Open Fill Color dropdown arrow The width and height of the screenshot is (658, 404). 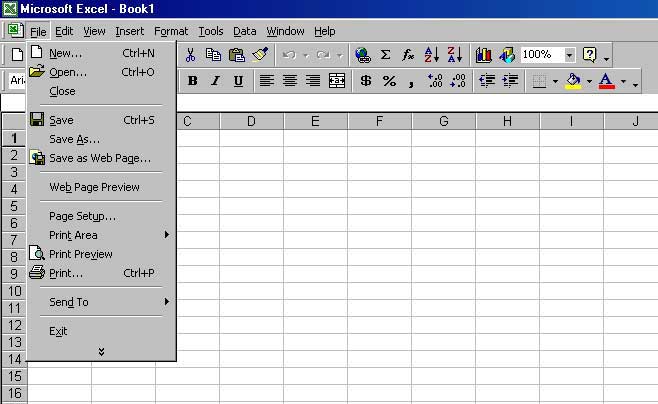[x=589, y=81]
